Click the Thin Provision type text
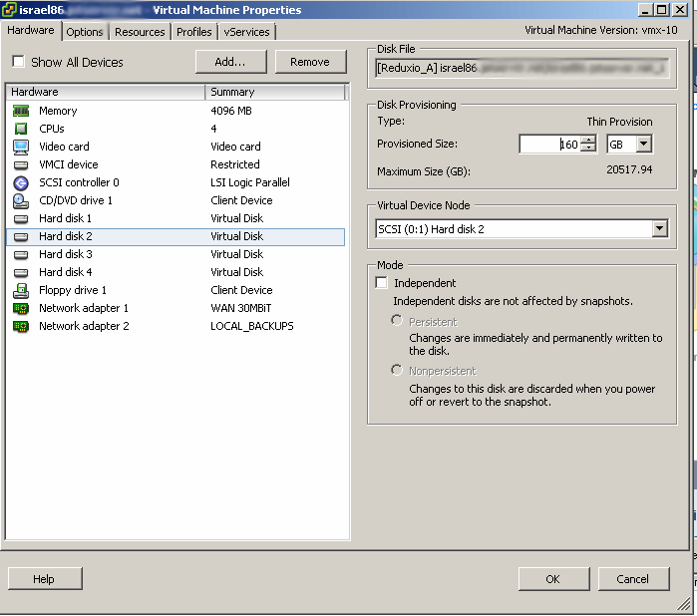The width and height of the screenshot is (697, 616). click(619, 122)
